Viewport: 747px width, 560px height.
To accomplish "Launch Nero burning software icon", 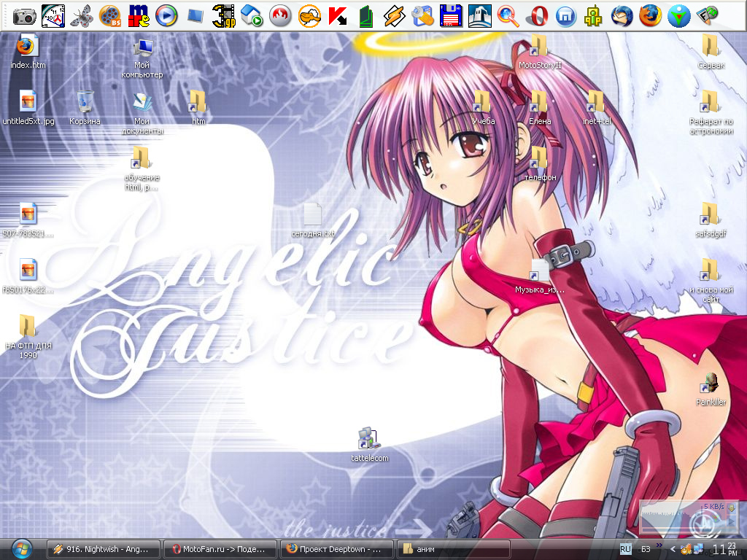I will (281, 17).
